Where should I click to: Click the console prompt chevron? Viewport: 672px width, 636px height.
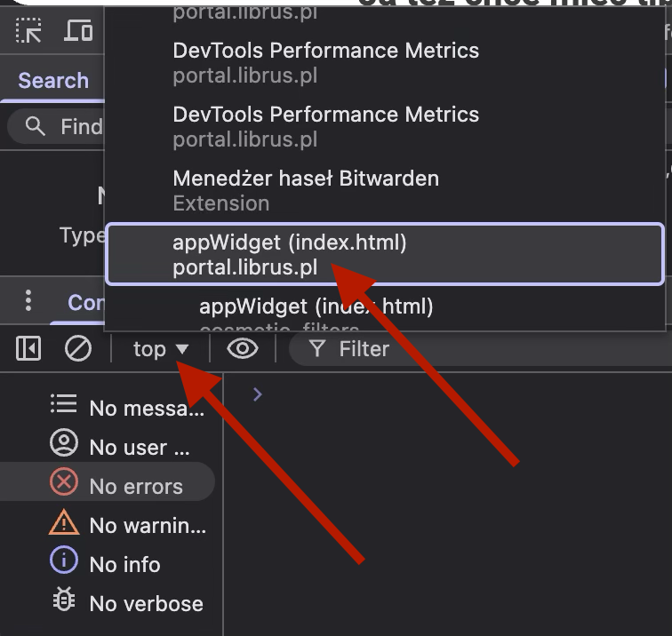coord(258,394)
